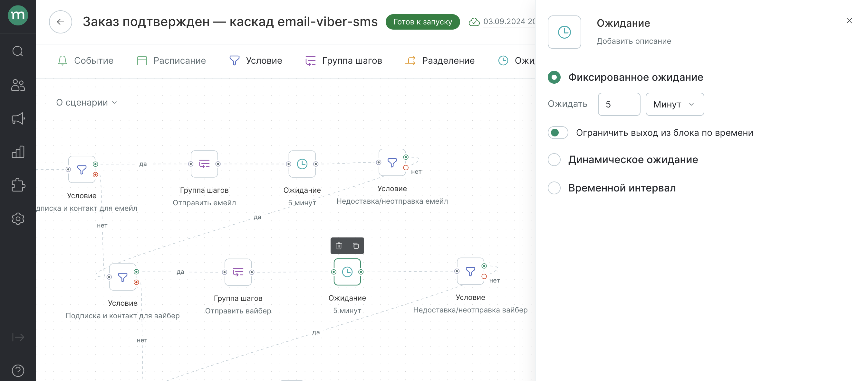Open the campaigns megaphone icon in sidebar
Screen dimensions: 868x381
18,118
